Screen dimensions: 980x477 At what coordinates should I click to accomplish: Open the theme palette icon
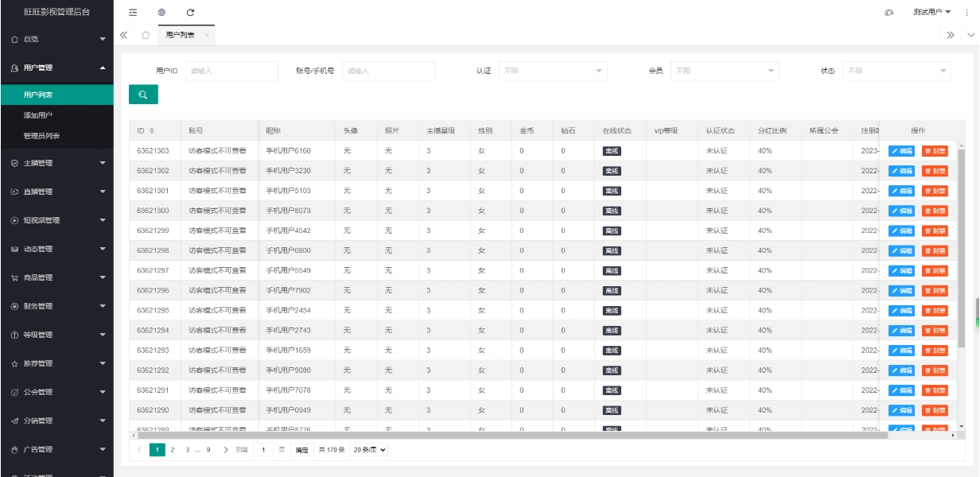pyautogui.click(x=889, y=13)
